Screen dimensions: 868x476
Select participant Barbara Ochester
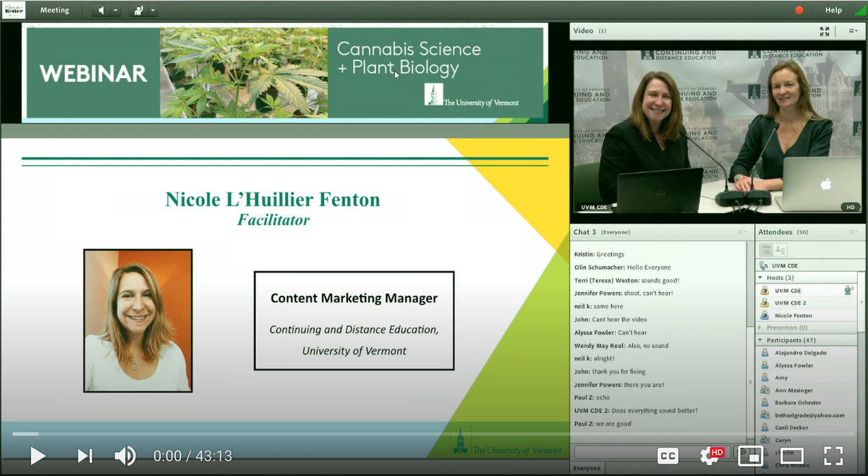(806, 402)
